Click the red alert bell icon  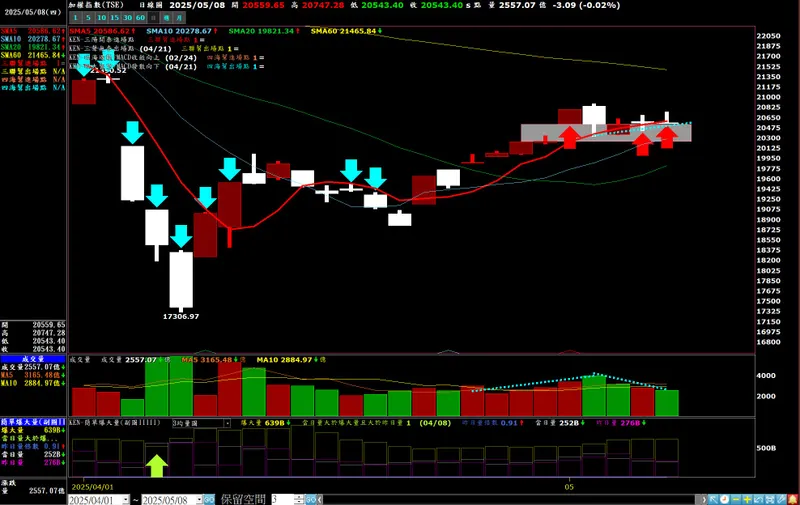click(x=793, y=499)
